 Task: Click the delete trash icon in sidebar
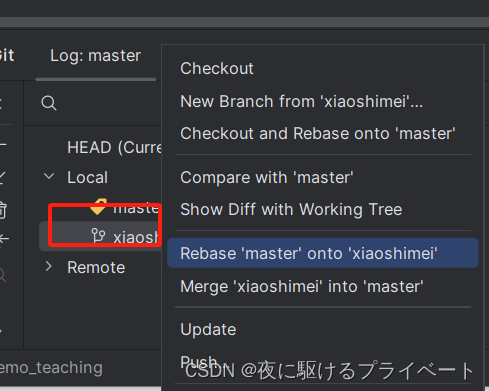[x=3, y=210]
